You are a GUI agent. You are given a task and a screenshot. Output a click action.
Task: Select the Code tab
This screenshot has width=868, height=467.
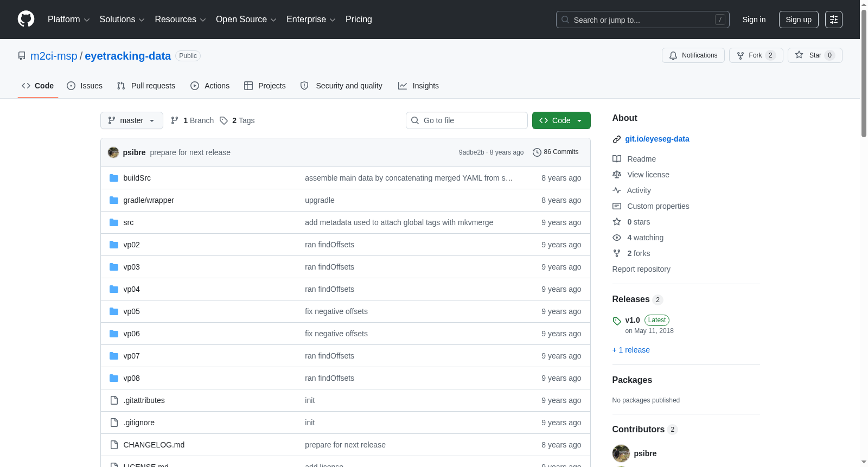click(37, 86)
